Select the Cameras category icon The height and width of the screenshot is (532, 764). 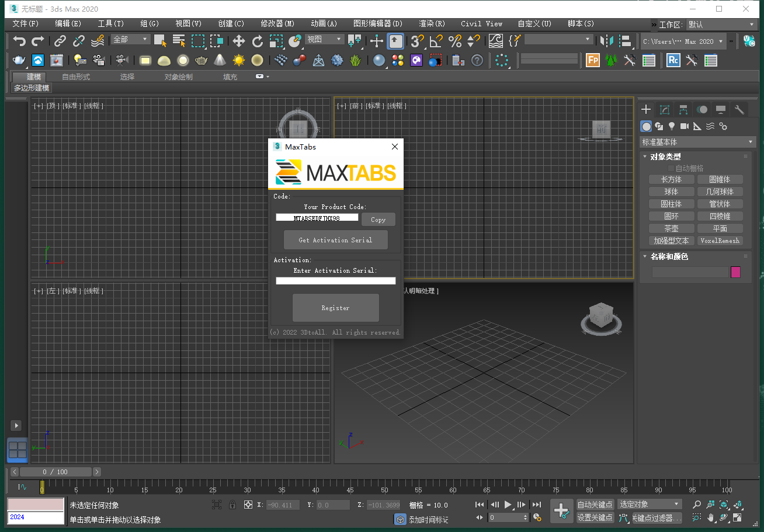coord(685,126)
